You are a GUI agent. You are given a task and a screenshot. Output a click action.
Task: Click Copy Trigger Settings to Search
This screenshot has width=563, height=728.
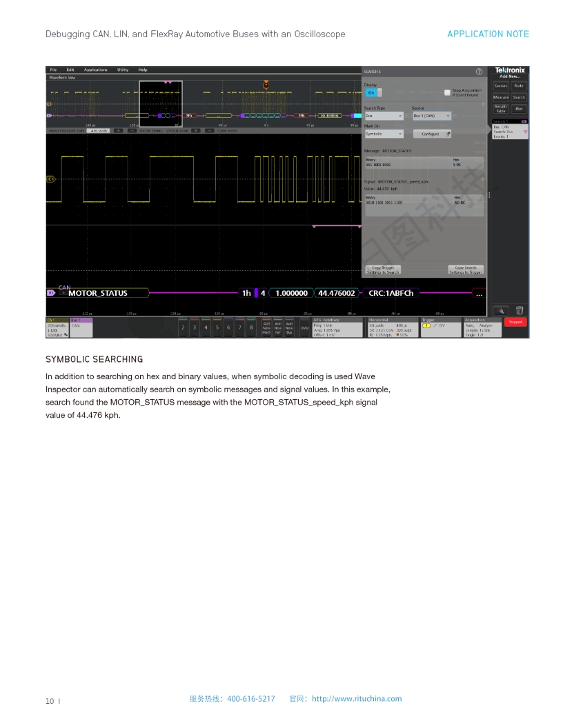click(383, 270)
